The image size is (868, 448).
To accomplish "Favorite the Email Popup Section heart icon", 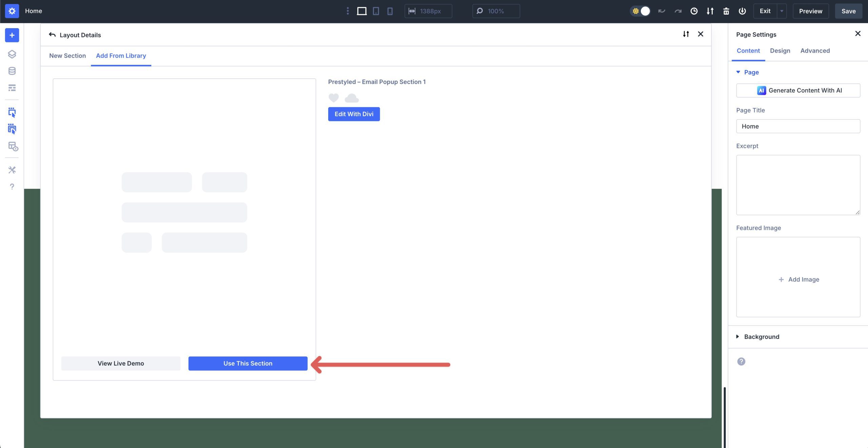I will click(334, 98).
